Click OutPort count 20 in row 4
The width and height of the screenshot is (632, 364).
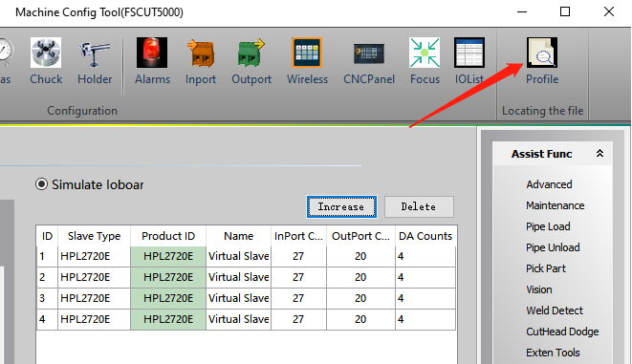coord(360,319)
